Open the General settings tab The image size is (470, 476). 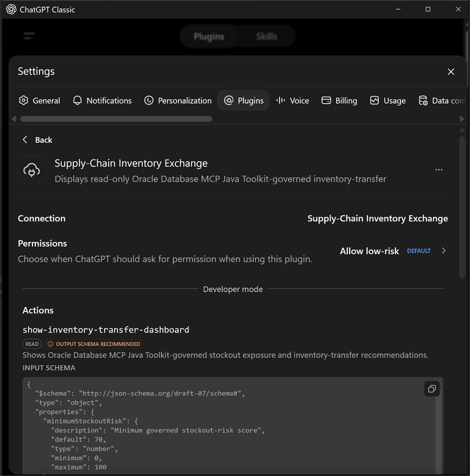point(39,101)
